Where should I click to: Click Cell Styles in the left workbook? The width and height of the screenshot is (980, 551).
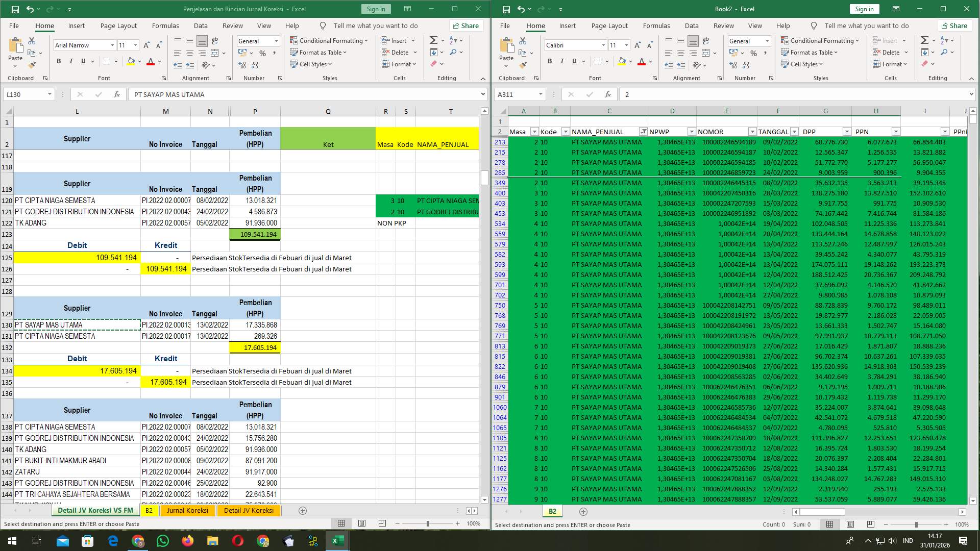[x=311, y=64]
